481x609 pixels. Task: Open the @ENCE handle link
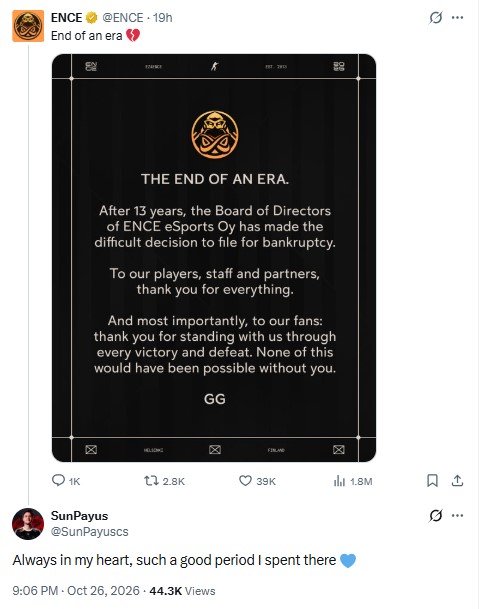coord(122,17)
